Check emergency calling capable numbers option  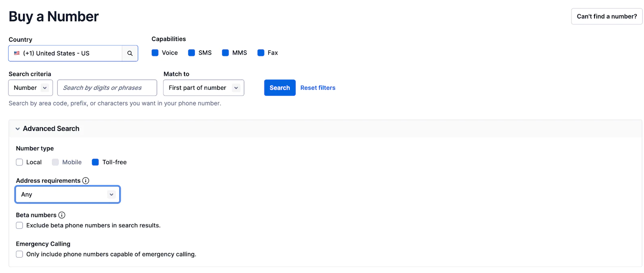pos(19,254)
